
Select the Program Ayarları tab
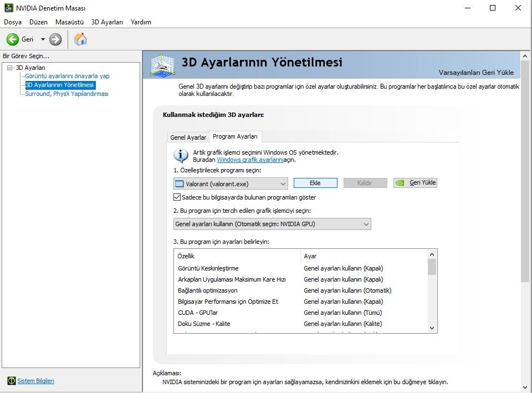click(x=235, y=136)
